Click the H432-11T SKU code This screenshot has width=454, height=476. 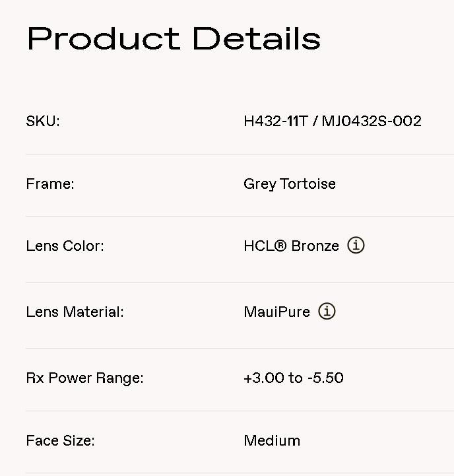click(x=275, y=121)
